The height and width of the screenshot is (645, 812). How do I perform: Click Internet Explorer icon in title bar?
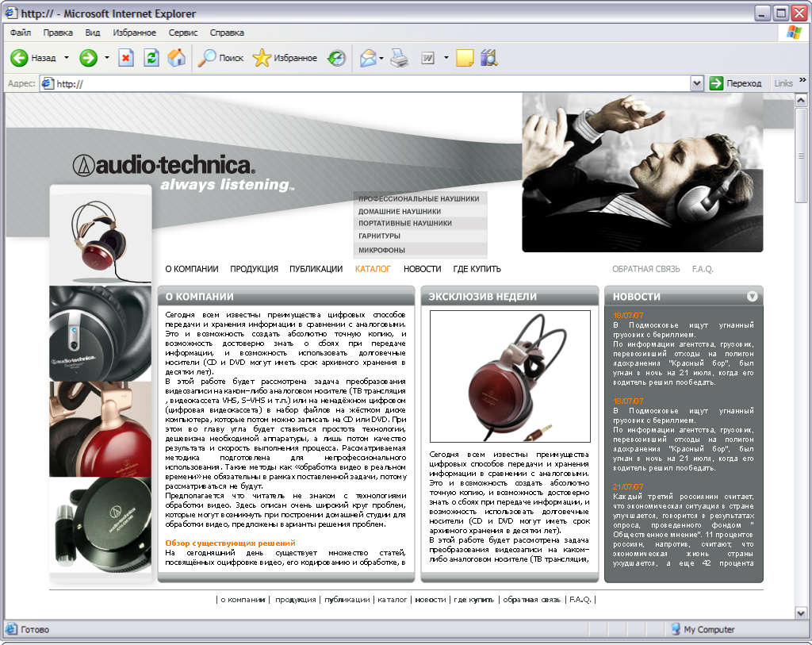point(11,13)
